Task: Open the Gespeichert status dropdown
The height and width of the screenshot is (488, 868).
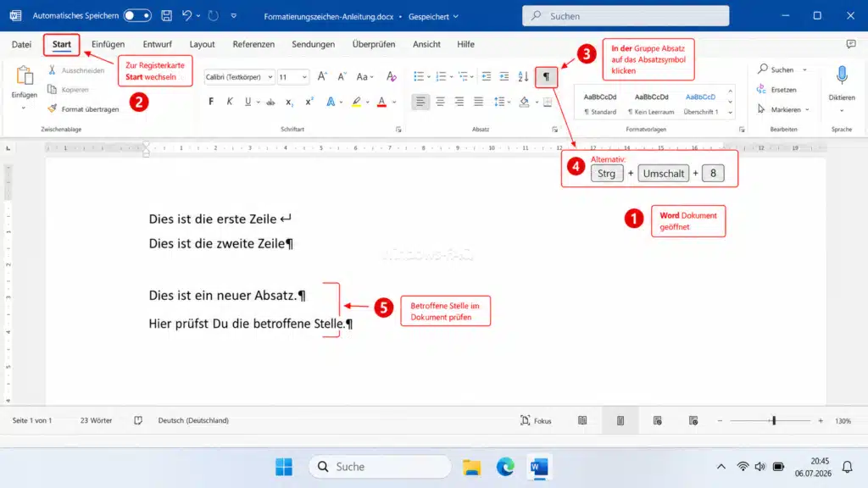Action: coord(433,17)
